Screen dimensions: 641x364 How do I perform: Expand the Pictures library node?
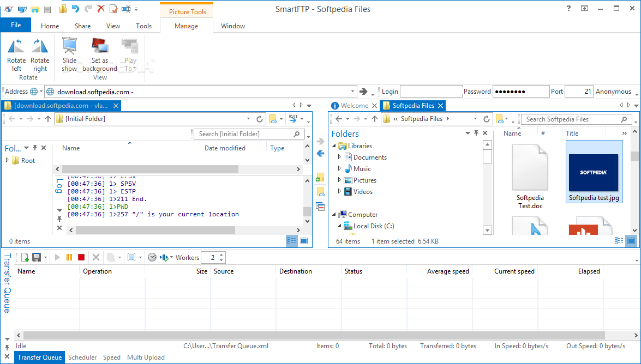point(339,180)
